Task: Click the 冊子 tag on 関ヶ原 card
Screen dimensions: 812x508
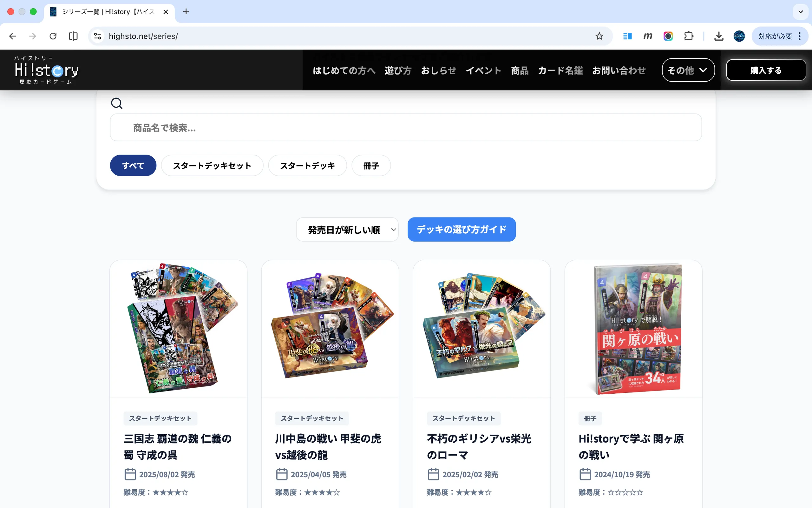Action: tap(590, 418)
